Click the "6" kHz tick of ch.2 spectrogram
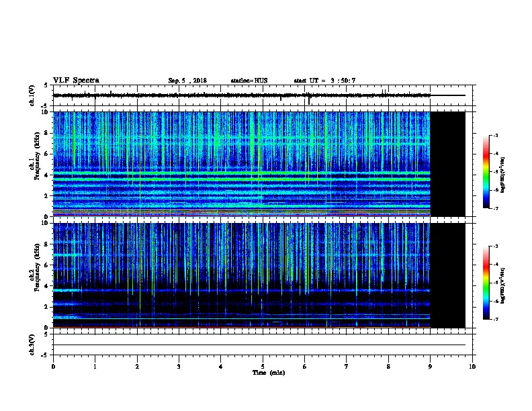Screen dimensions: 532x411 click(x=46, y=265)
